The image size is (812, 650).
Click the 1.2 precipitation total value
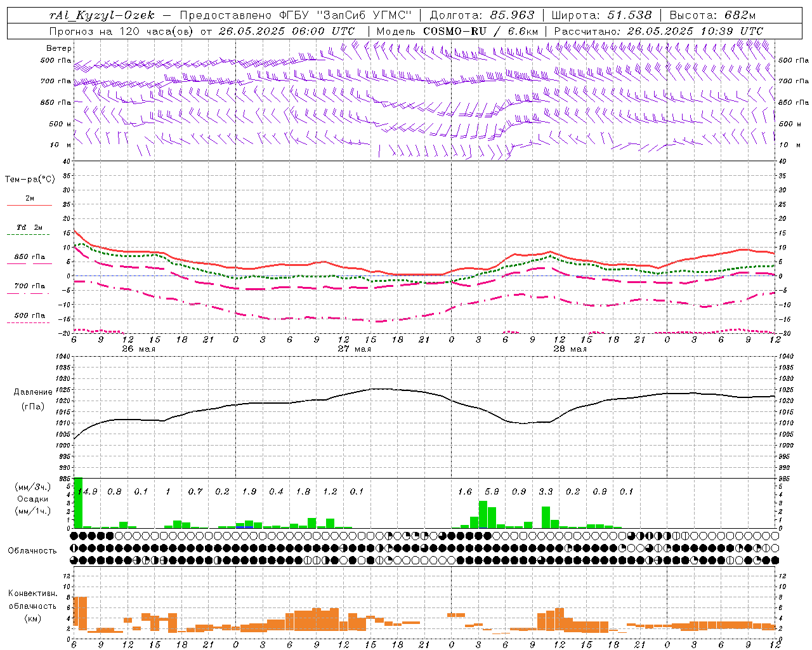pyautogui.click(x=330, y=492)
